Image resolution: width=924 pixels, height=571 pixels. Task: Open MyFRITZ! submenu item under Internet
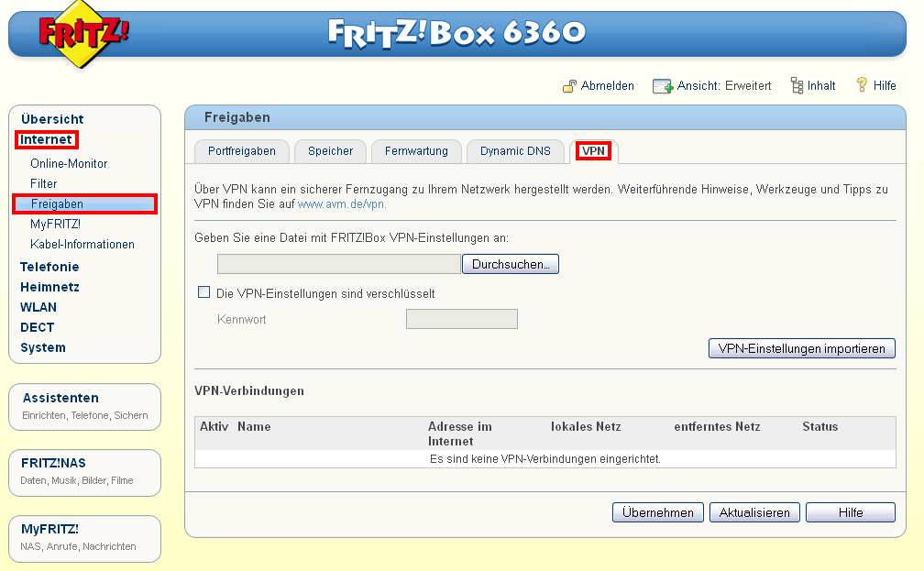pos(55,225)
